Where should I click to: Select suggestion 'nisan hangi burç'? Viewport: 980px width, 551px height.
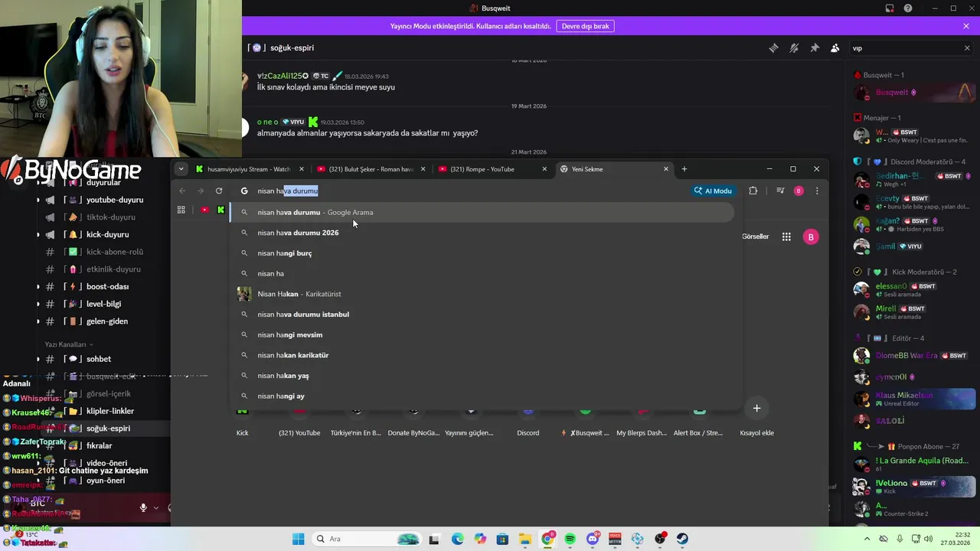pyautogui.click(x=482, y=253)
